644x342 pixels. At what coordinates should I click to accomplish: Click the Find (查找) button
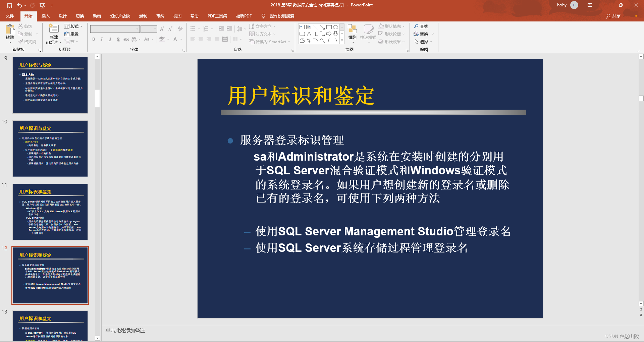[421, 26]
